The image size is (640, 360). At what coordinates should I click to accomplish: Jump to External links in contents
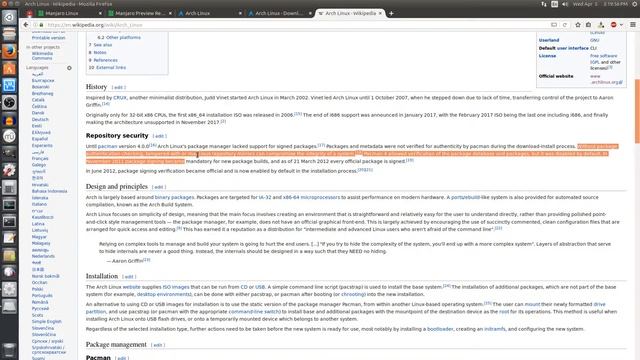tap(111, 68)
